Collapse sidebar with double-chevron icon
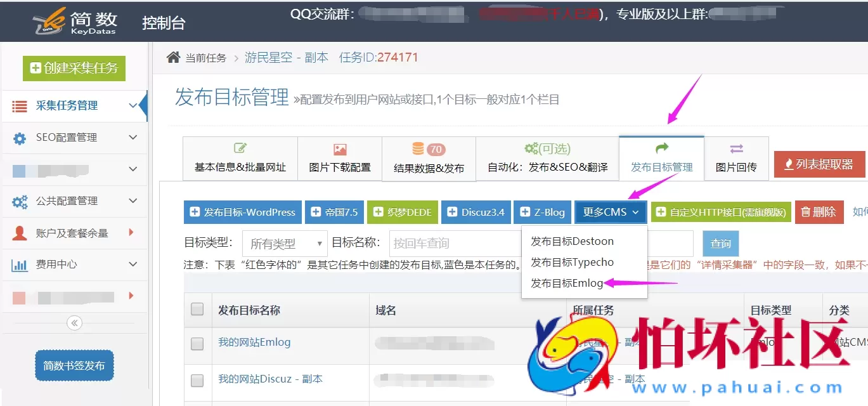 74,323
